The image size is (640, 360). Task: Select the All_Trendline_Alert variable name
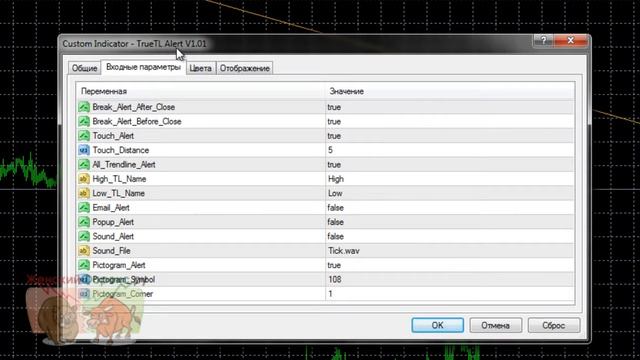tap(124, 164)
